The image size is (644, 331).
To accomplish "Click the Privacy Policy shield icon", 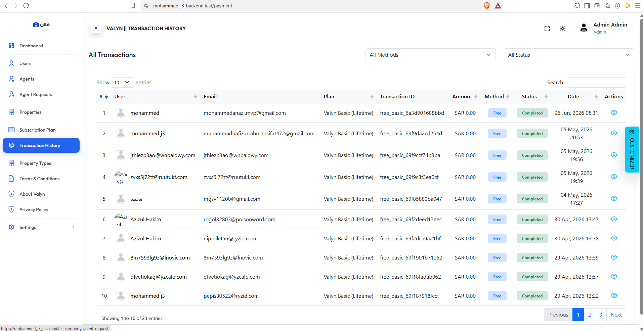I will point(11,209).
